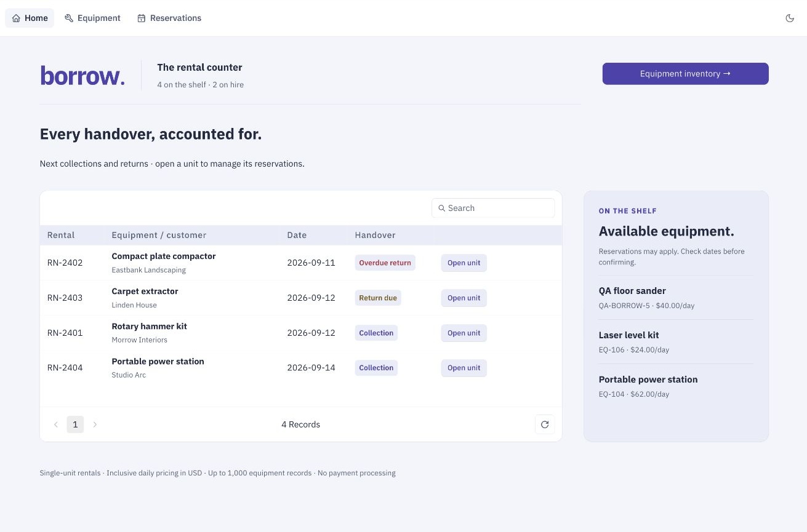Select rental ID RN-2401
The width and height of the screenshot is (807, 532).
[x=65, y=333]
